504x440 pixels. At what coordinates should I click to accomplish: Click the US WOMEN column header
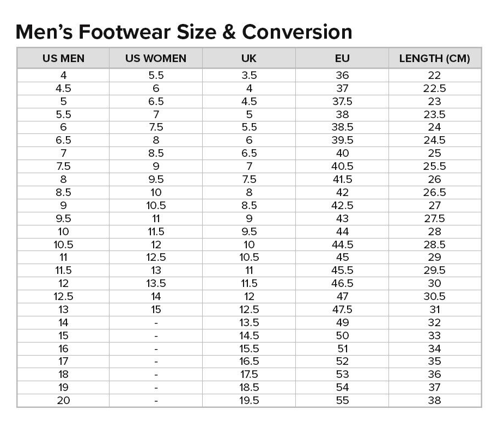point(156,58)
